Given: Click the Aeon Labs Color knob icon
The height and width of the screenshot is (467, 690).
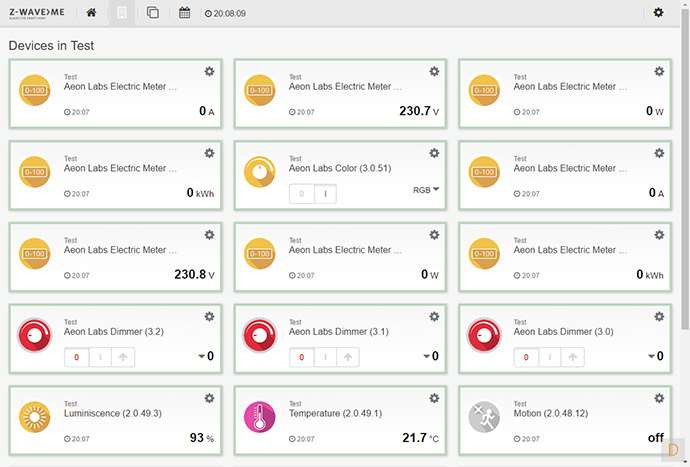Looking at the screenshot, I should click(260, 172).
